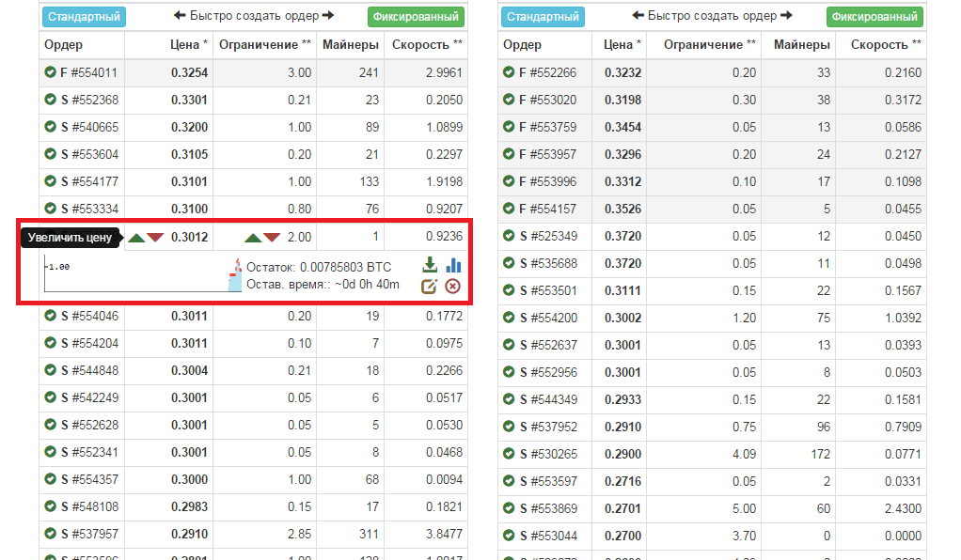Viewport: 961px width, 560px height.
Task: Click the green increase price arrow
Action: coord(137,238)
